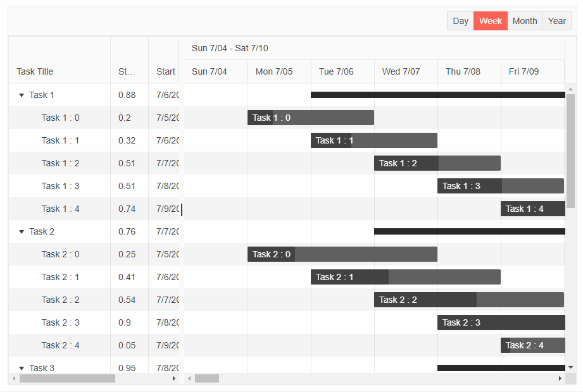Click the Task 1 summary bar

[x=437, y=95]
